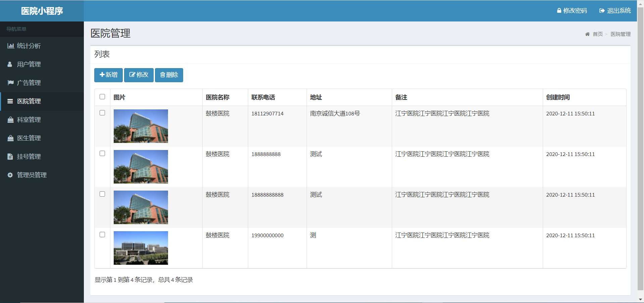Image resolution: width=644 pixels, height=303 pixels.
Task: Click the sign-out icon for 退出系统
Action: pyautogui.click(x=602, y=11)
